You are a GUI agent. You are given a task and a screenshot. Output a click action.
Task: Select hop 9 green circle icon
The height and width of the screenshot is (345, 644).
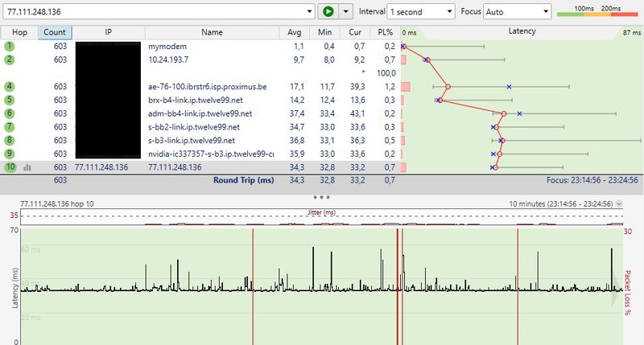coord(10,154)
